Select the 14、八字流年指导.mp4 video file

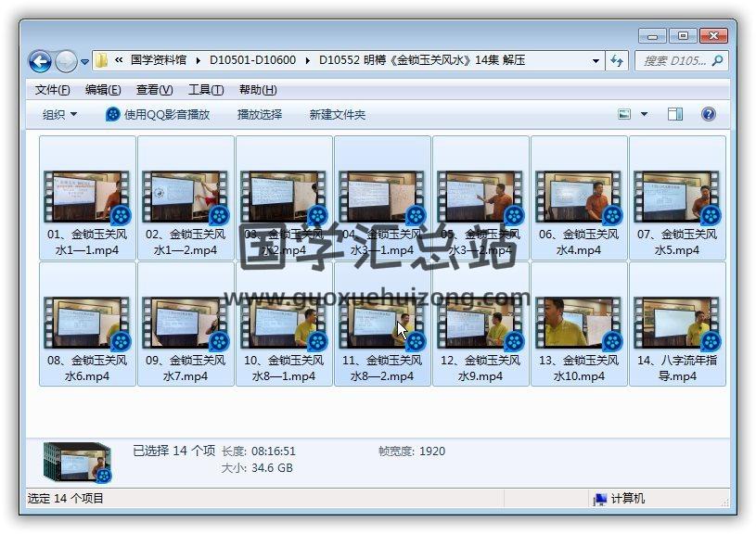point(677,322)
